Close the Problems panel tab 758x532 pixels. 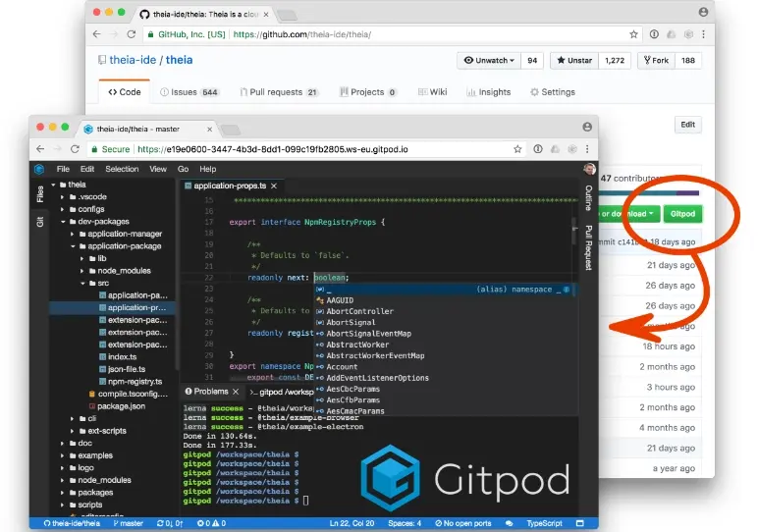[236, 392]
